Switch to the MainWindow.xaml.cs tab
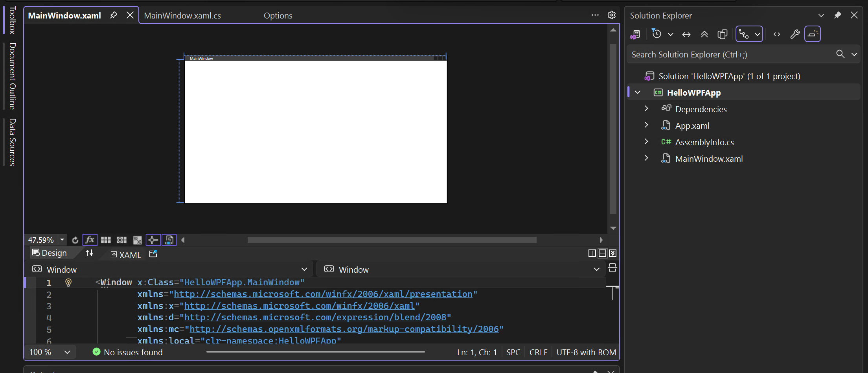 182,15
